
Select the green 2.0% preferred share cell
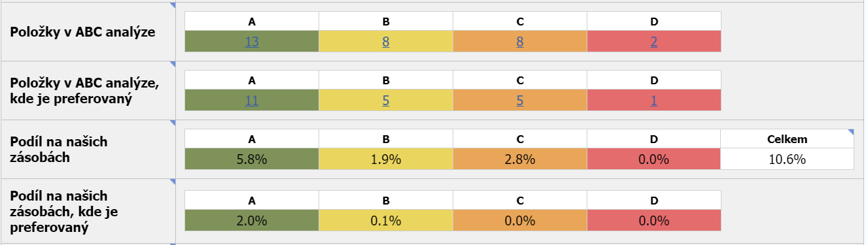point(252,221)
